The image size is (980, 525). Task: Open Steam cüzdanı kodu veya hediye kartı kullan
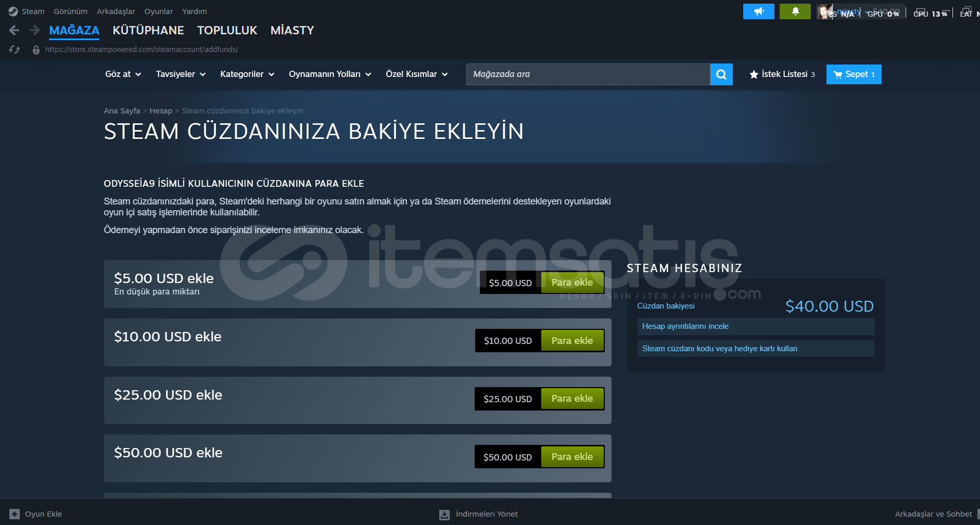tap(756, 349)
